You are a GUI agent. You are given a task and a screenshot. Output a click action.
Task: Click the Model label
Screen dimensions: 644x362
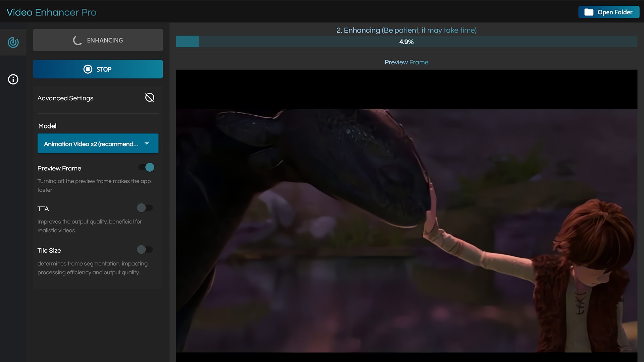click(47, 126)
